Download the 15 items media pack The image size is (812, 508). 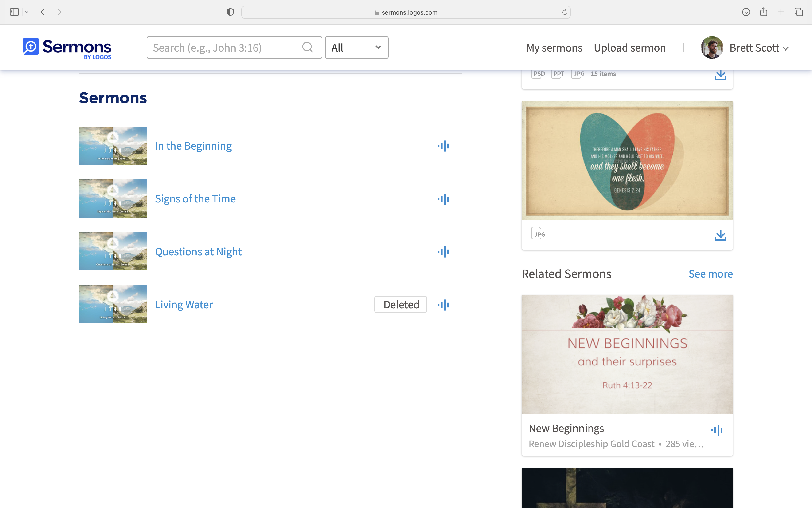720,75
